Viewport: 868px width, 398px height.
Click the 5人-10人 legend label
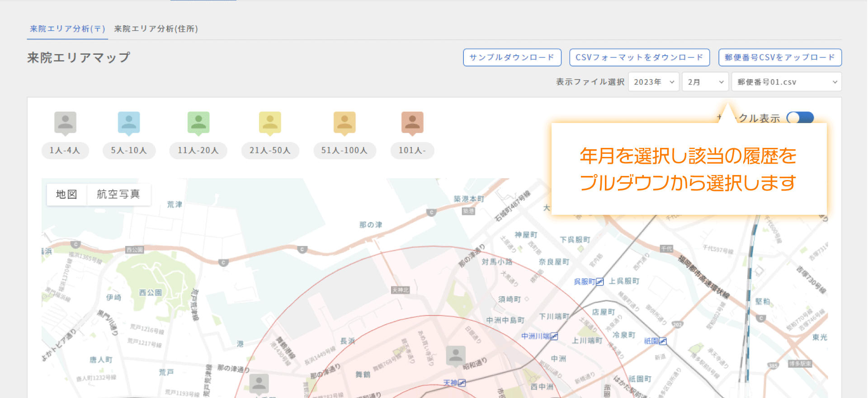pyautogui.click(x=129, y=150)
